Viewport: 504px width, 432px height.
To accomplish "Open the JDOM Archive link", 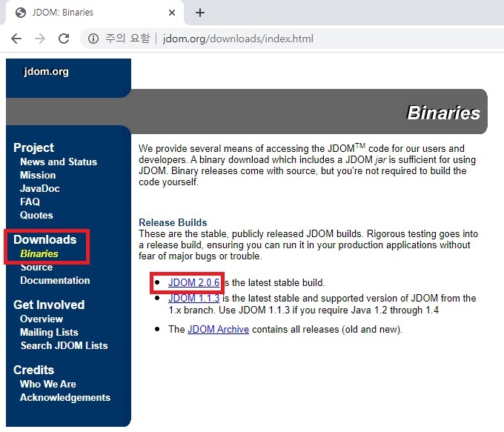I will [x=218, y=330].
